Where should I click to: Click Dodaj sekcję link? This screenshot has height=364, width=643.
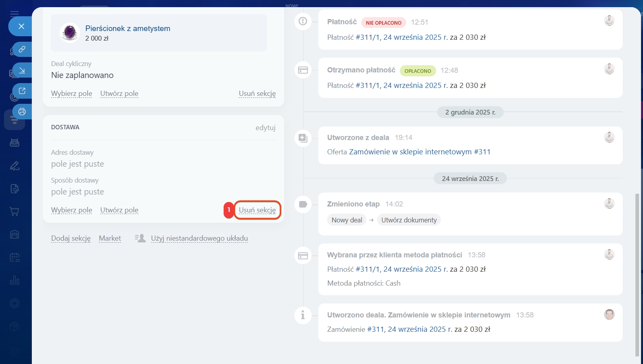point(71,238)
